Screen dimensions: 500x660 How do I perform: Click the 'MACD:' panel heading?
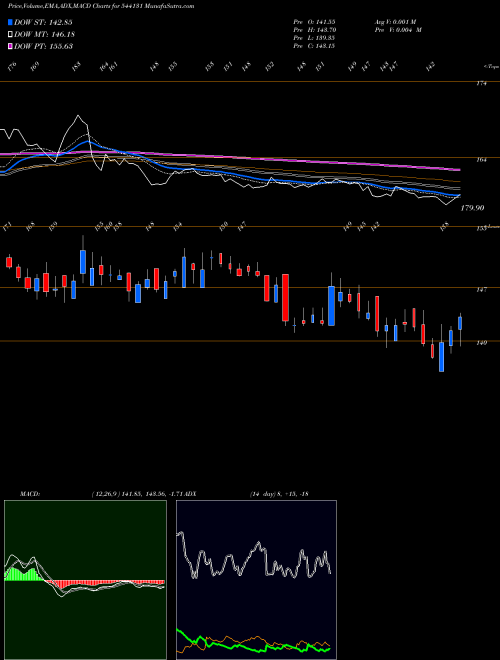tap(29, 493)
